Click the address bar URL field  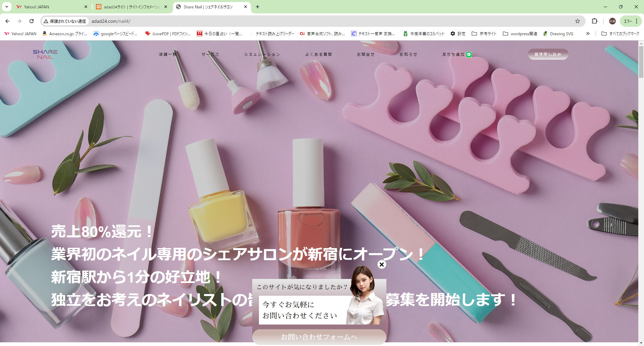point(302,21)
